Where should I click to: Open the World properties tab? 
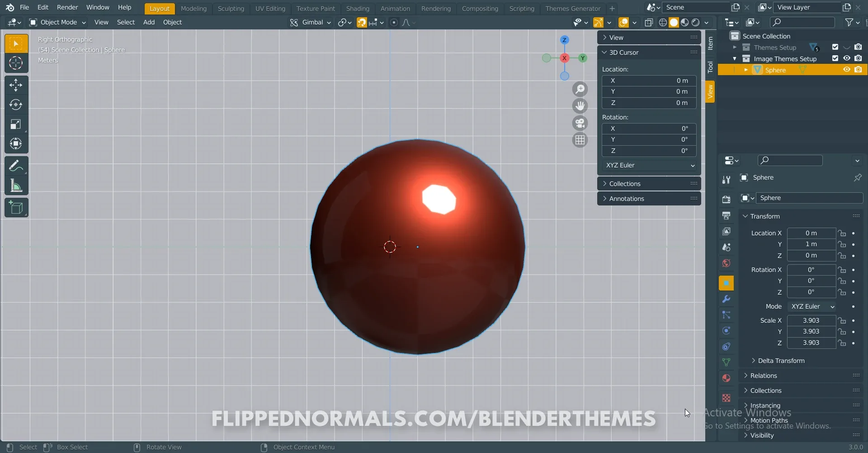(x=726, y=263)
